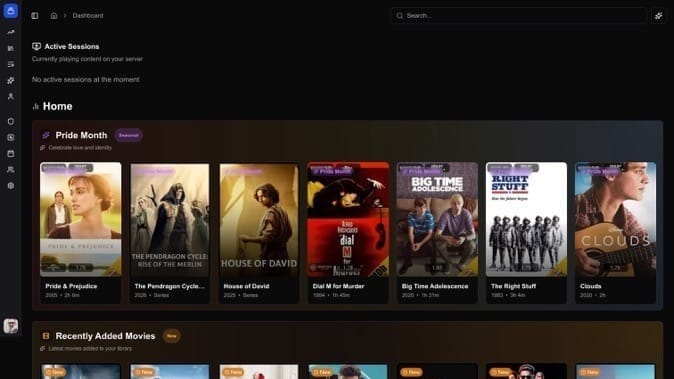Toggle the sidebar panel icon
The image size is (674, 379).
pos(35,16)
